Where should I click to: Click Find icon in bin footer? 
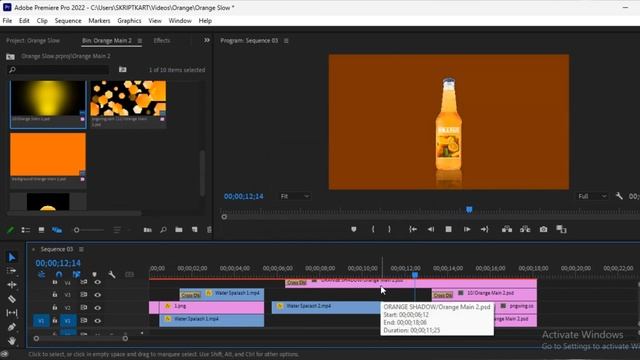pyautogui.click(x=163, y=230)
